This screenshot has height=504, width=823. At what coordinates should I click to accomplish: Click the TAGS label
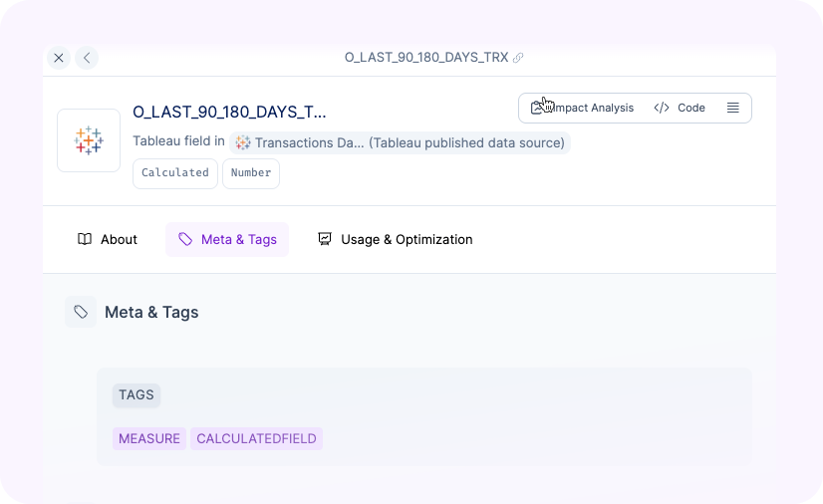tap(137, 395)
